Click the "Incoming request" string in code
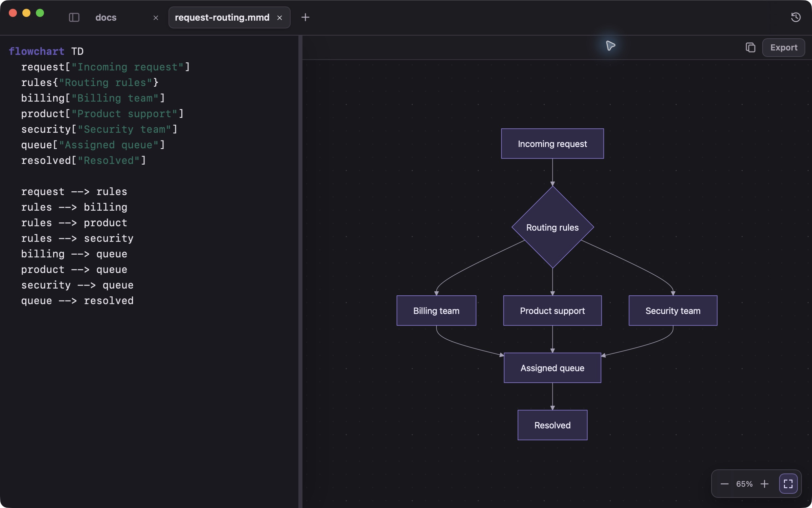The height and width of the screenshot is (508, 812). click(x=128, y=67)
